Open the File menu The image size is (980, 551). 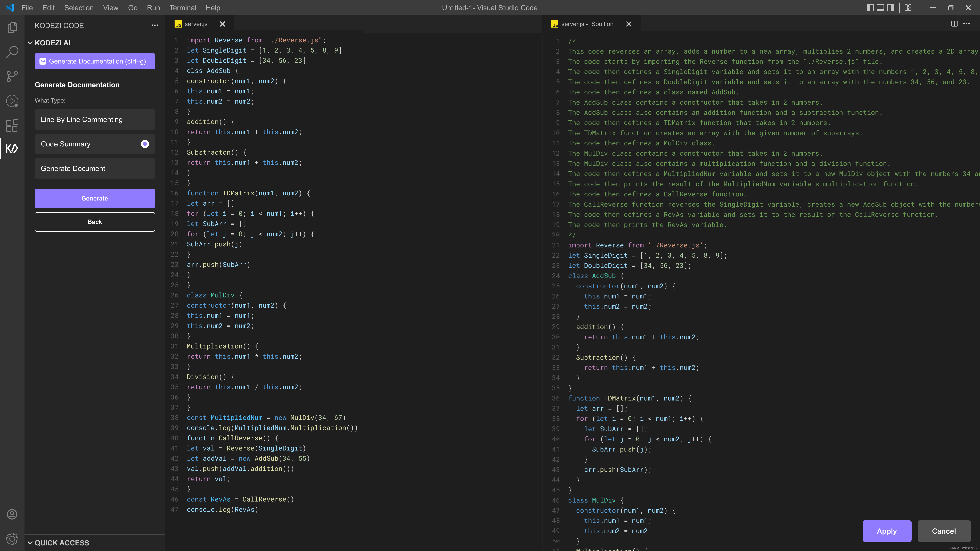[27, 8]
